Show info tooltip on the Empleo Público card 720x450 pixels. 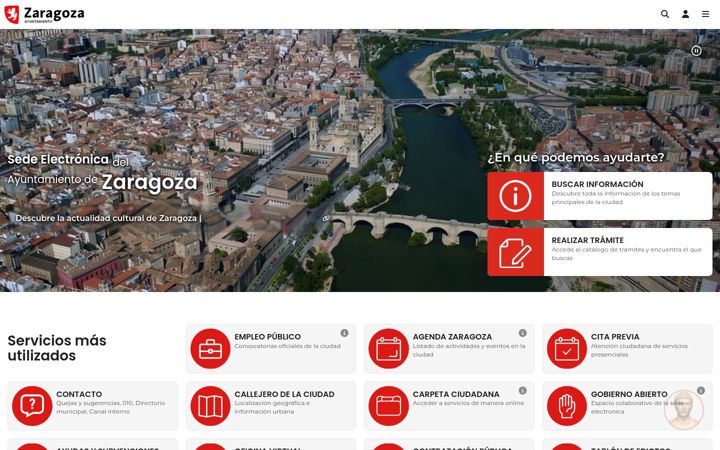pyautogui.click(x=344, y=333)
